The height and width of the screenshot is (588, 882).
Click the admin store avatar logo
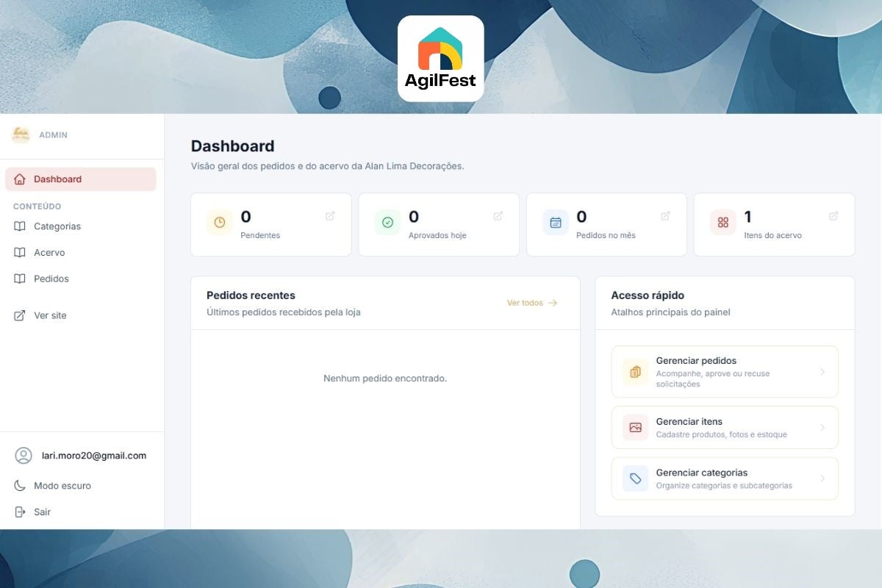(x=21, y=135)
